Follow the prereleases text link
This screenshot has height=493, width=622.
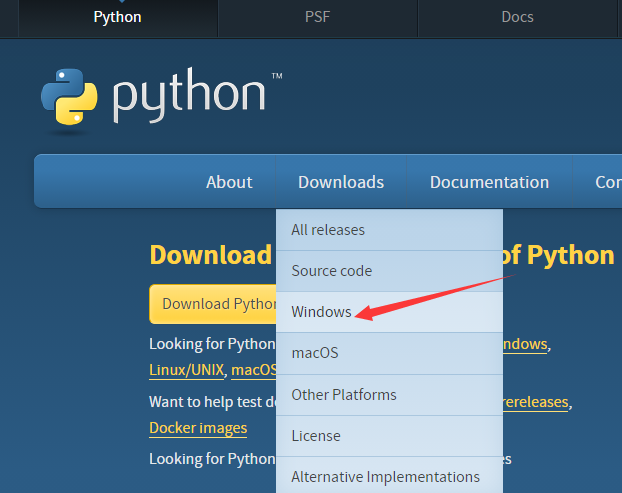pyautogui.click(x=535, y=402)
